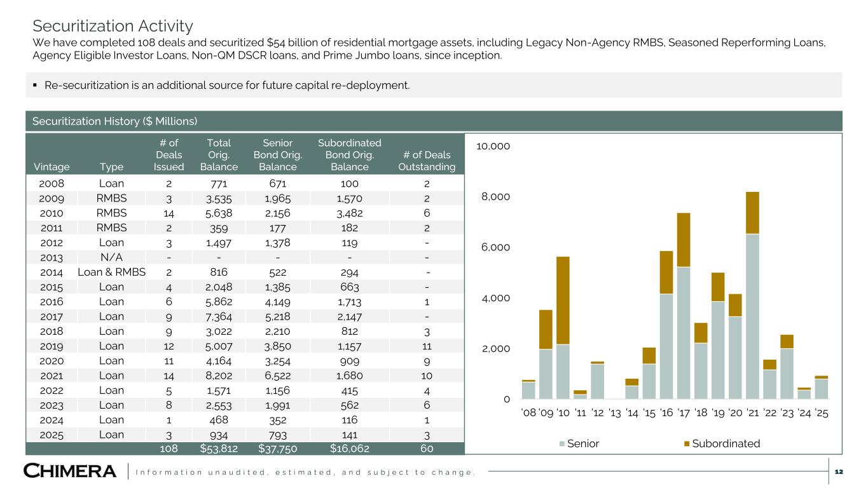Click the '21 bar's subordinated segment
The height and width of the screenshot is (488, 868).
[753, 213]
